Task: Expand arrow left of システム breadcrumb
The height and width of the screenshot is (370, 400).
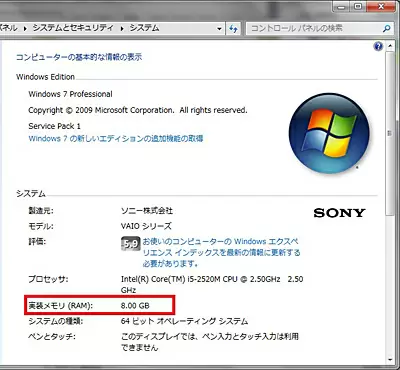Action: point(122,29)
